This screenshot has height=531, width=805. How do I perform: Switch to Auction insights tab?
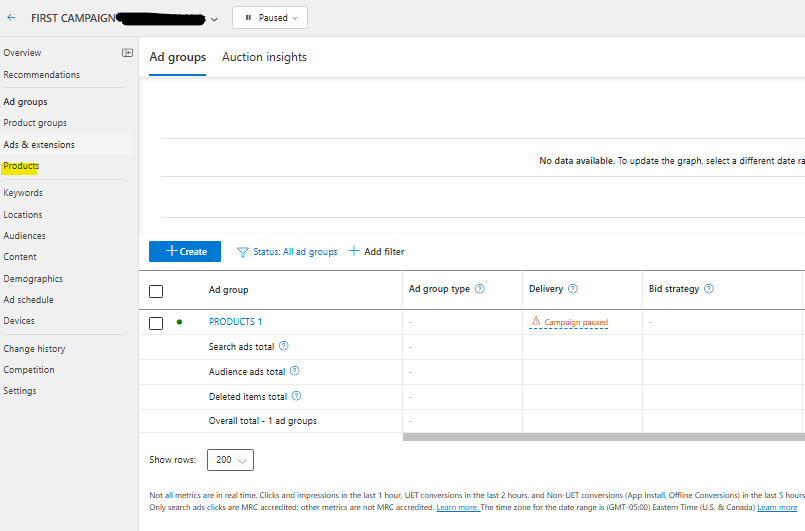tap(264, 57)
